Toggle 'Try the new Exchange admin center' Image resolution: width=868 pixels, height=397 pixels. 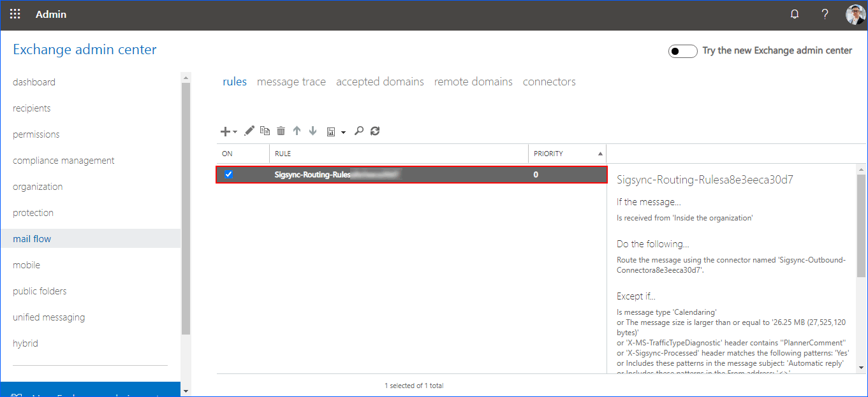(682, 51)
